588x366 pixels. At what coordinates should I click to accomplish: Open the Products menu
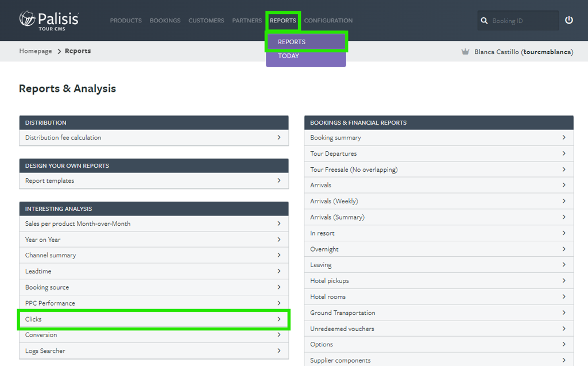(126, 21)
